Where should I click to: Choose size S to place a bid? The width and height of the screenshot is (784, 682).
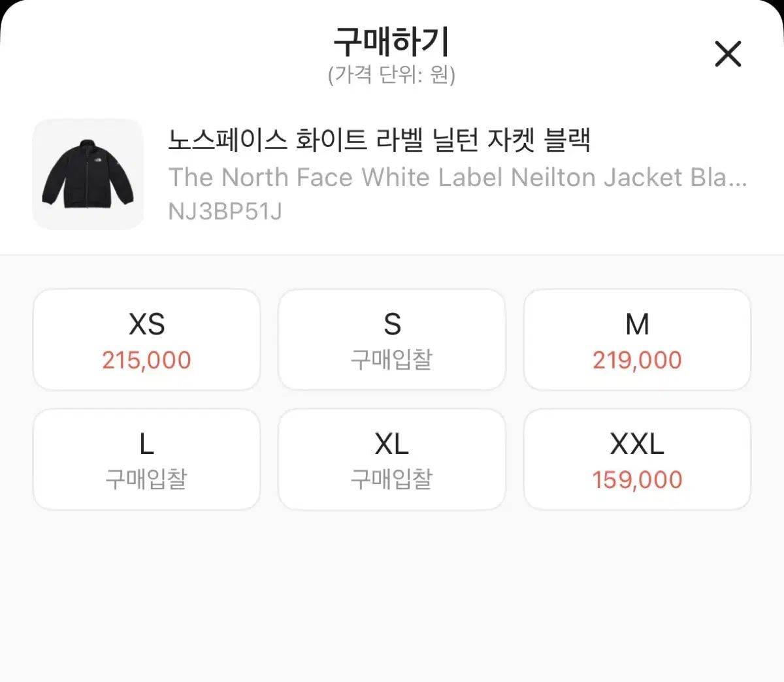[391, 339]
